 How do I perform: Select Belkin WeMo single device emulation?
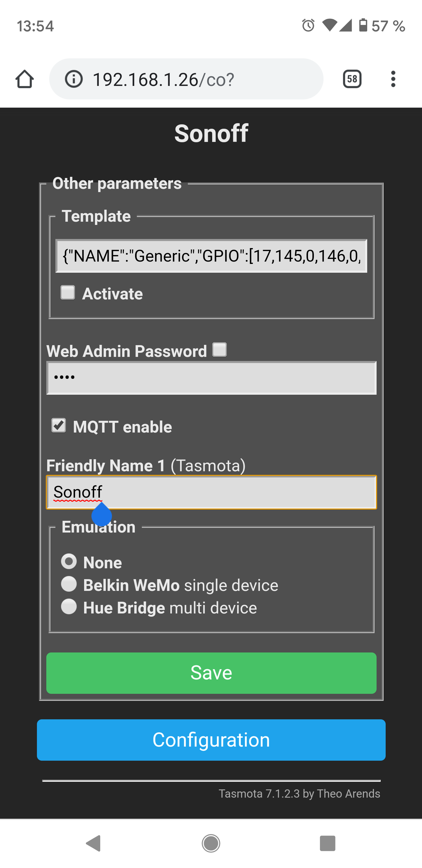(69, 584)
